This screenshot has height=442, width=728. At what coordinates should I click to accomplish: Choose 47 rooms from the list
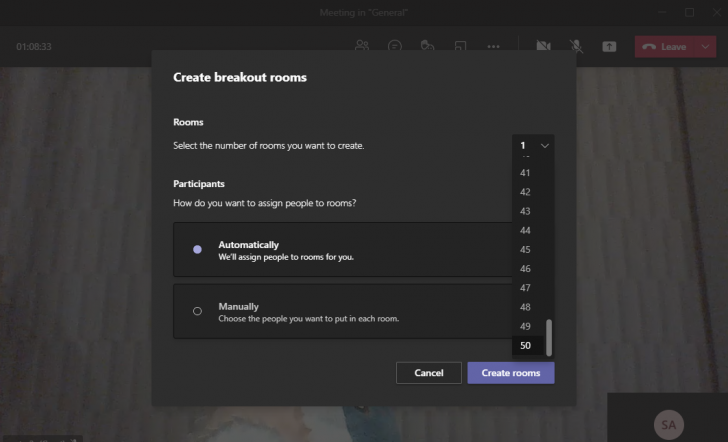pyautogui.click(x=528, y=288)
